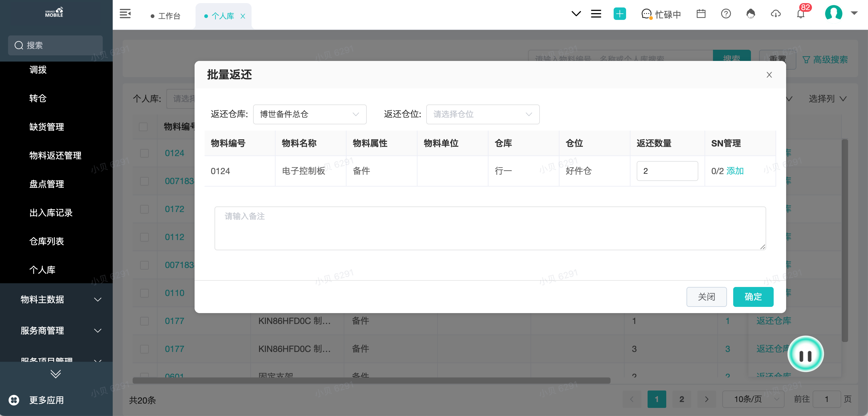Check the checkbox for row 0110
The width and height of the screenshot is (868, 416).
coord(144,293)
